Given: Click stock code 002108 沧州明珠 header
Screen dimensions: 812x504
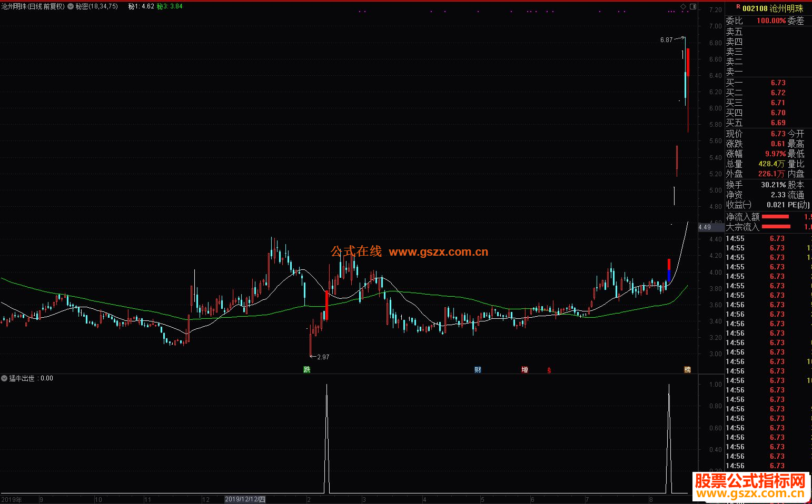Looking at the screenshot, I should (x=773, y=8).
